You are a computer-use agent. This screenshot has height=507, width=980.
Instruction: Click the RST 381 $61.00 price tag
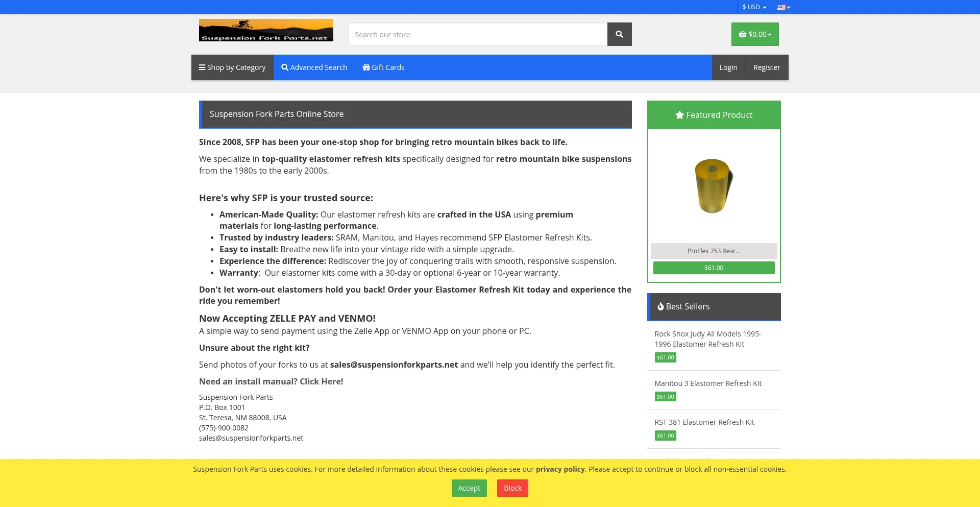pos(665,436)
